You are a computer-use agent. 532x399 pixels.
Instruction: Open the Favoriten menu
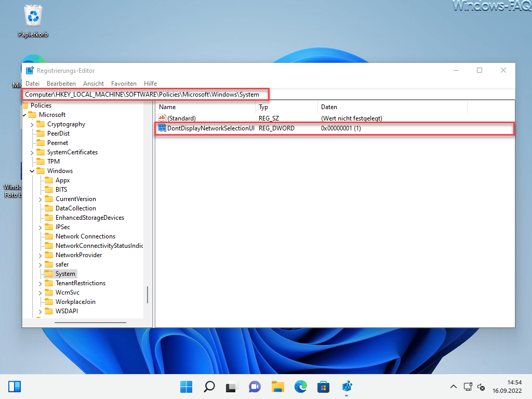click(124, 84)
